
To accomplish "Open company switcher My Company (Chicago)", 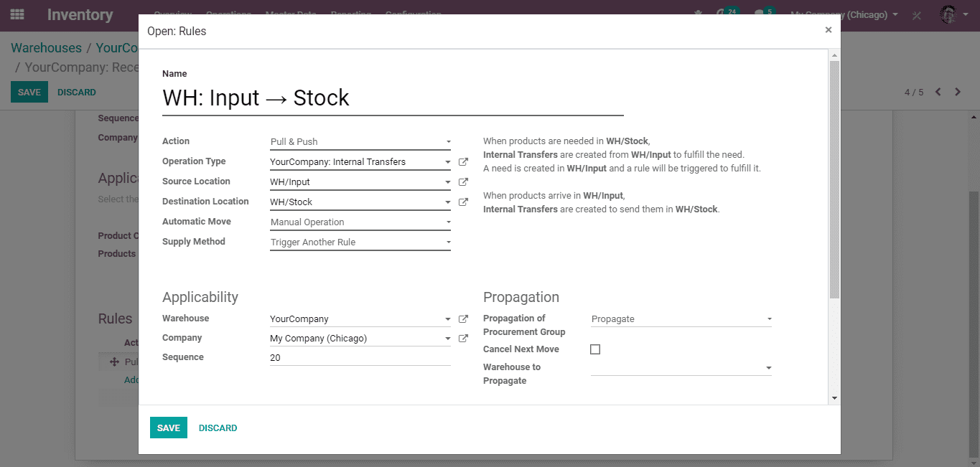I will tap(844, 14).
